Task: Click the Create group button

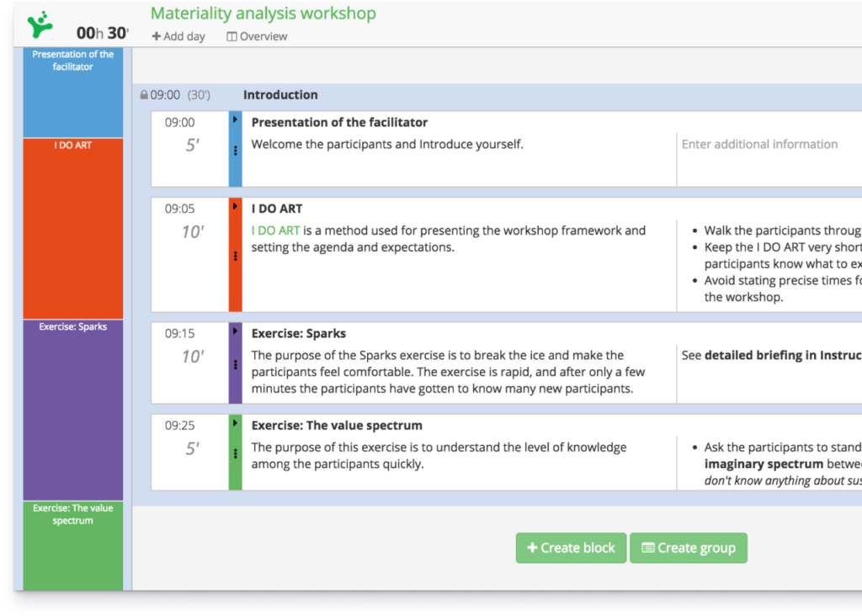Action: (688, 548)
